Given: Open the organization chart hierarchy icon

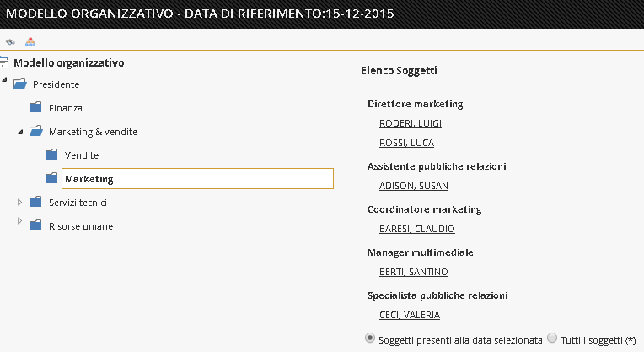Looking at the screenshot, I should pos(30,41).
